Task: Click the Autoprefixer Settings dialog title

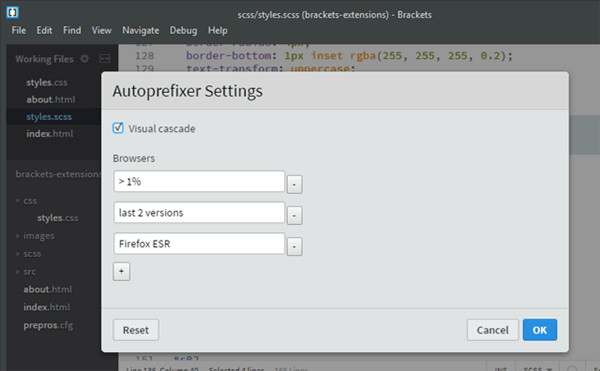Action: click(188, 91)
